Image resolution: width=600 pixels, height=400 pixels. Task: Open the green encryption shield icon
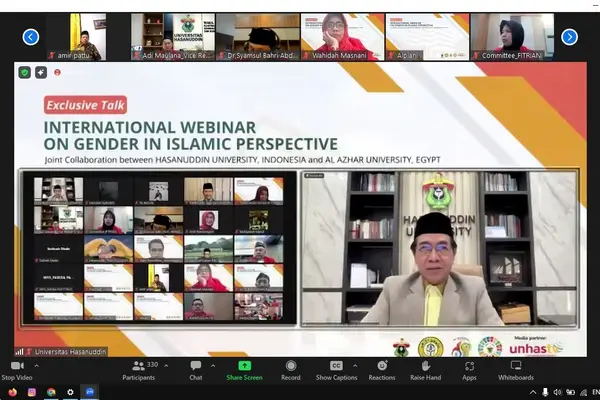click(25, 72)
